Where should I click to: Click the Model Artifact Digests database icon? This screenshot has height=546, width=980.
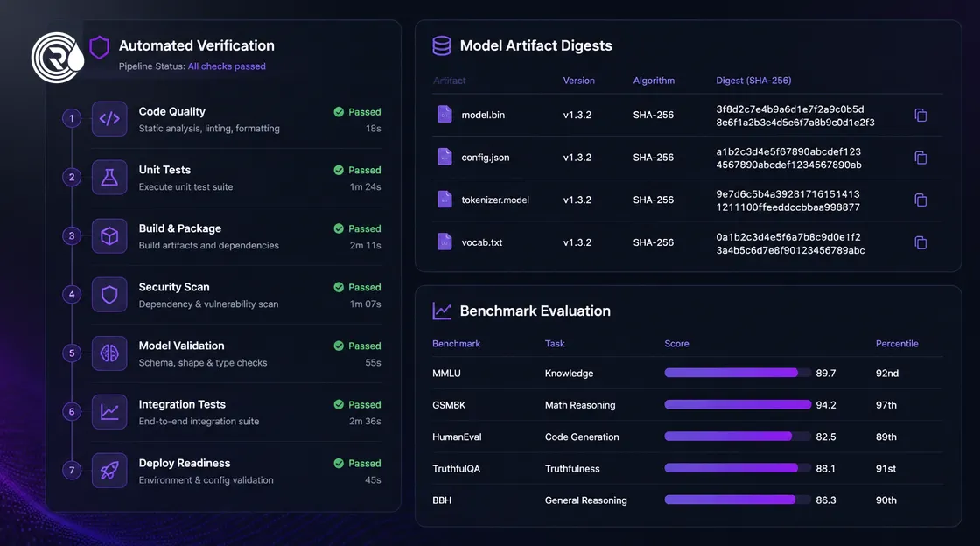point(442,45)
